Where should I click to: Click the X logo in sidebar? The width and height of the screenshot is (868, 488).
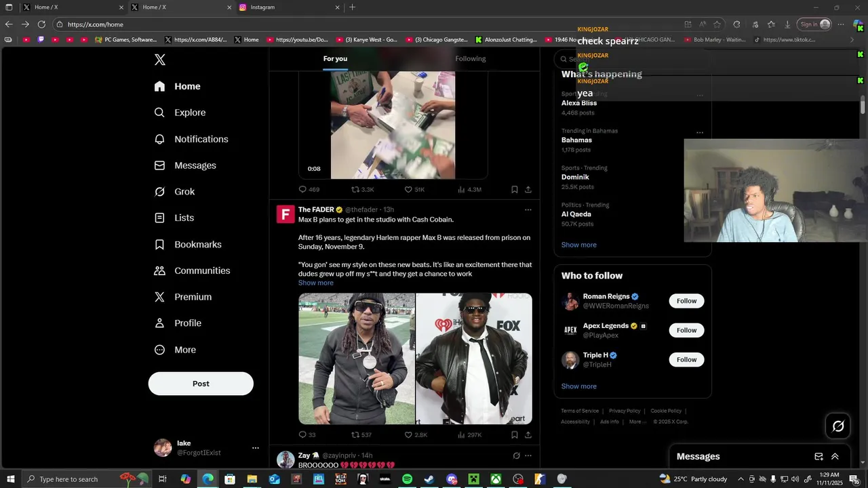160,60
